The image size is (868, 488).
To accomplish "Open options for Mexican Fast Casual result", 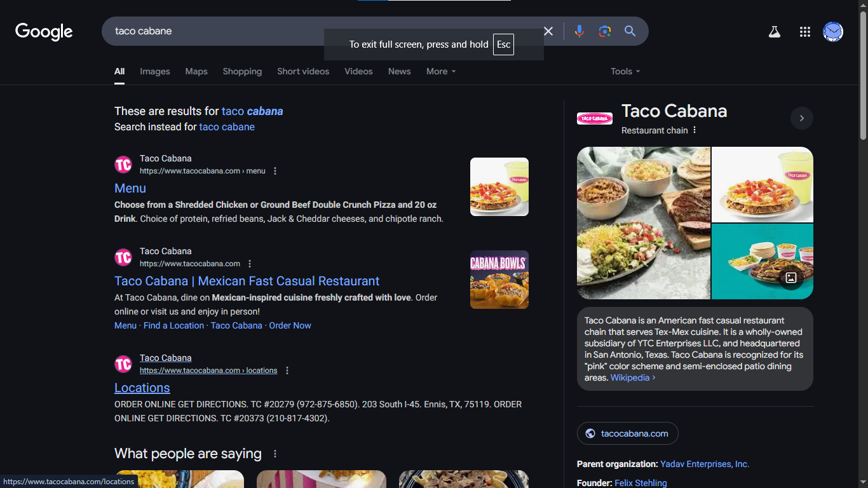I will pos(250,264).
